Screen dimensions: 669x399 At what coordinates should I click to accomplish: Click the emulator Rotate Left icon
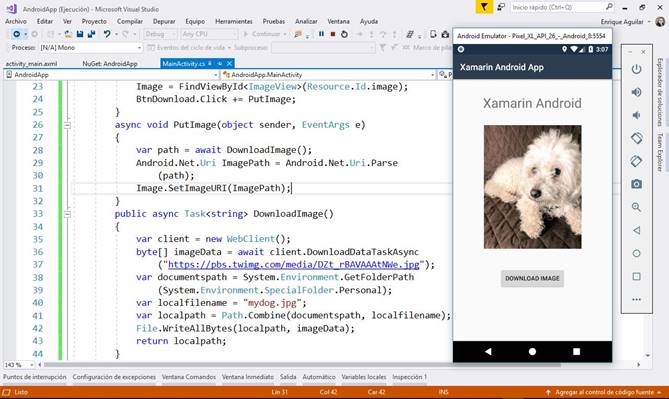tap(636, 138)
